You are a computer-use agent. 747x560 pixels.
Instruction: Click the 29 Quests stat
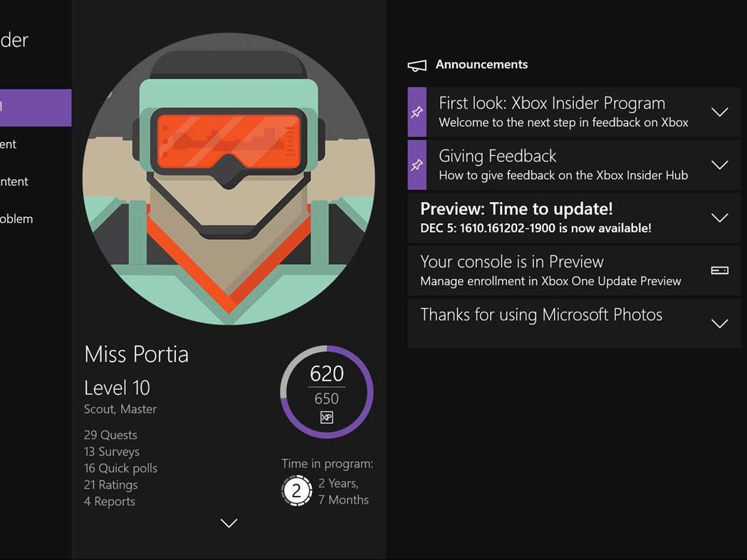coord(110,435)
